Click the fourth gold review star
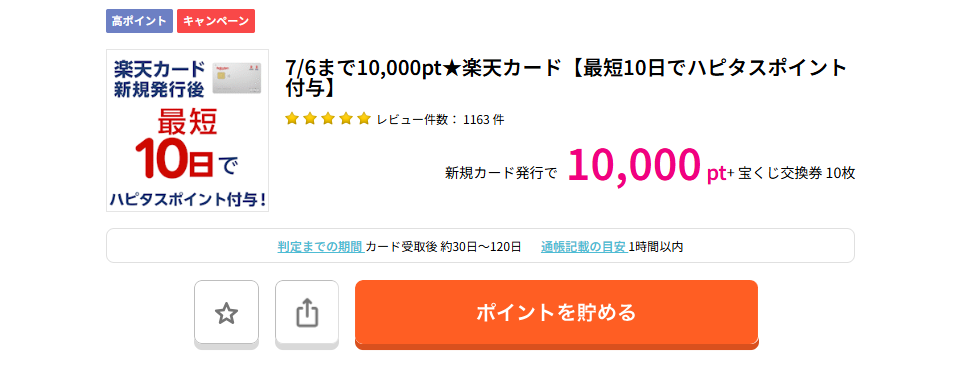 pos(346,119)
